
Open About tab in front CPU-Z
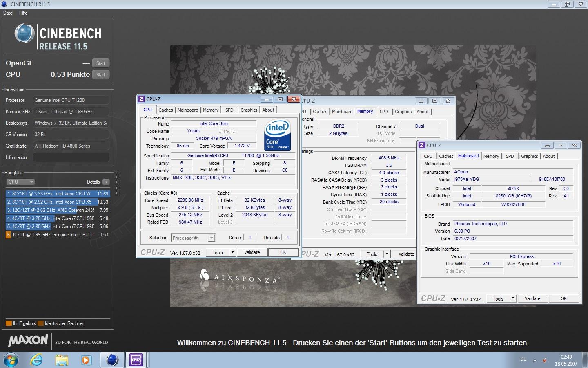[268, 110]
